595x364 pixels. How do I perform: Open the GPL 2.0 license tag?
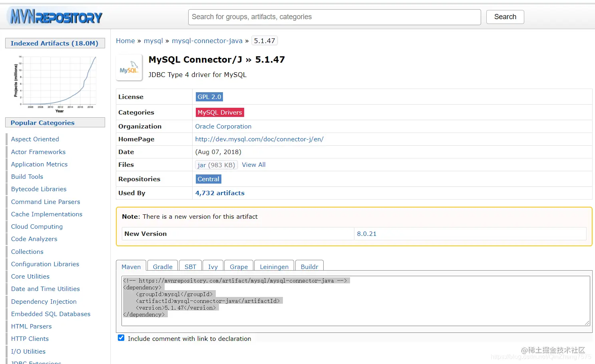(209, 97)
